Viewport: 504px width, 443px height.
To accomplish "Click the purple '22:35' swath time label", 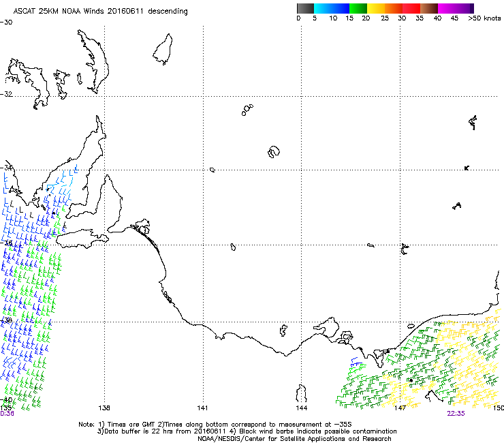I will (456, 414).
